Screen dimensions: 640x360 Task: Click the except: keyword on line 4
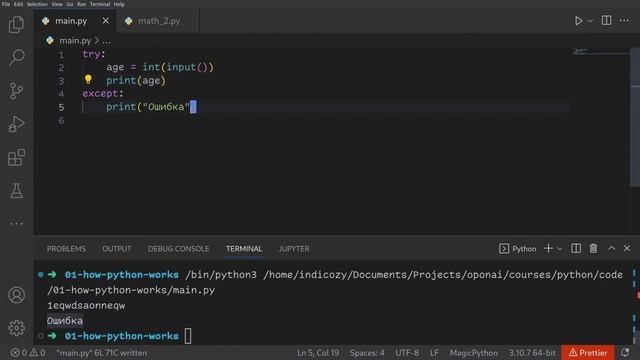pyautogui.click(x=103, y=93)
